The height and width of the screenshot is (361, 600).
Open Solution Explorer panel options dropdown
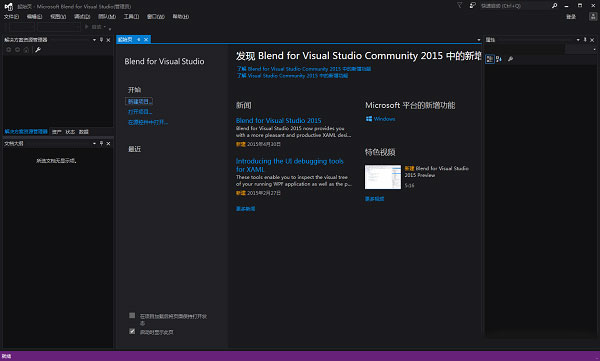pos(94,40)
